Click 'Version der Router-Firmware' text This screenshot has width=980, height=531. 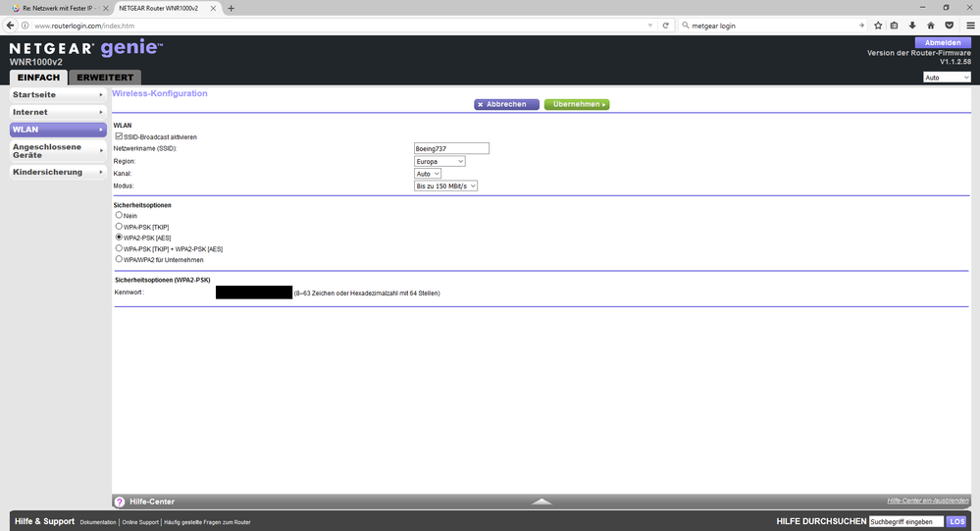919,53
